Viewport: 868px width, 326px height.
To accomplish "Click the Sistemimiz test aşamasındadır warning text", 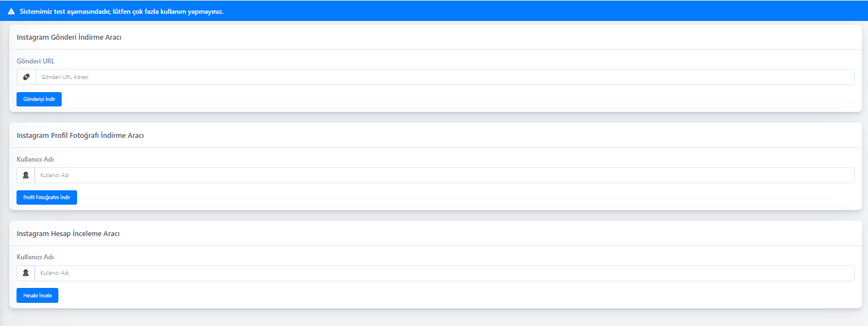I will point(122,12).
